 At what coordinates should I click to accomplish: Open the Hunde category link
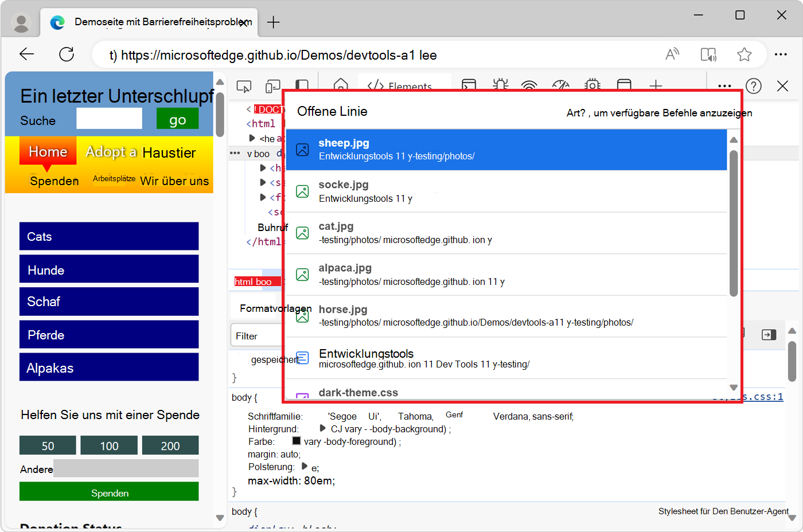coord(109,269)
